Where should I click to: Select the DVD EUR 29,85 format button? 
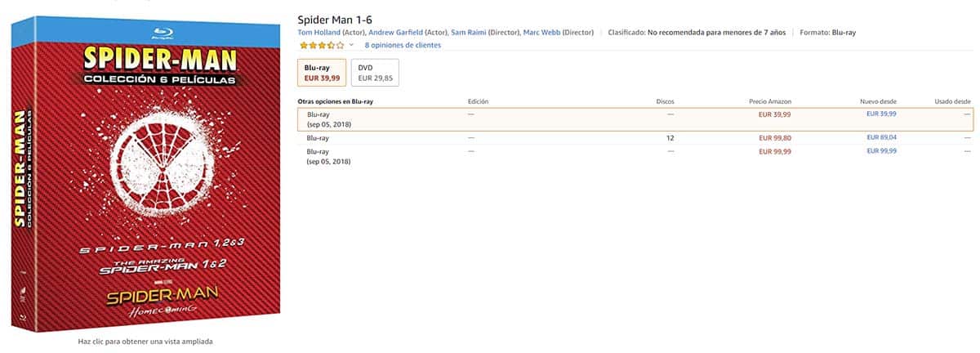(x=374, y=73)
